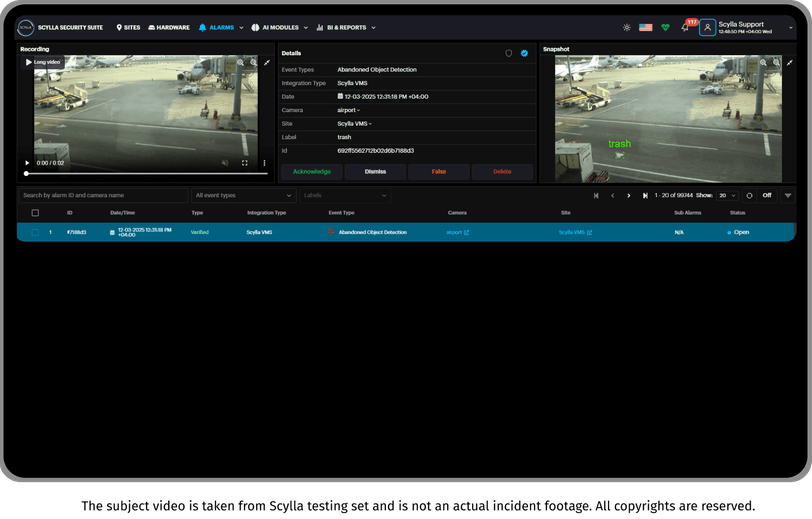Check the select-all checkbox in table header
Image resolution: width=812 pixels, height=519 pixels.
tap(35, 213)
